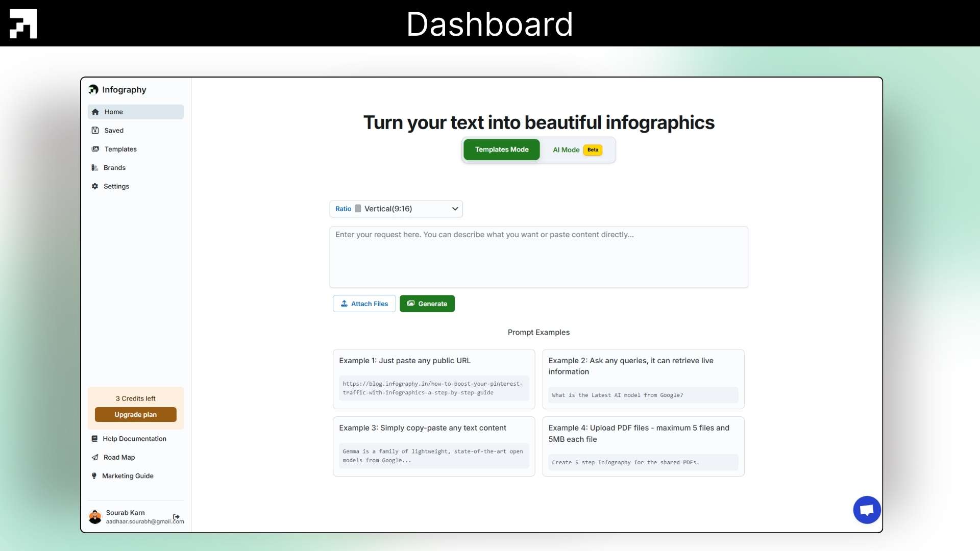Open Help Documentation menu item
Image resolution: width=980 pixels, height=551 pixels.
[x=134, y=439]
